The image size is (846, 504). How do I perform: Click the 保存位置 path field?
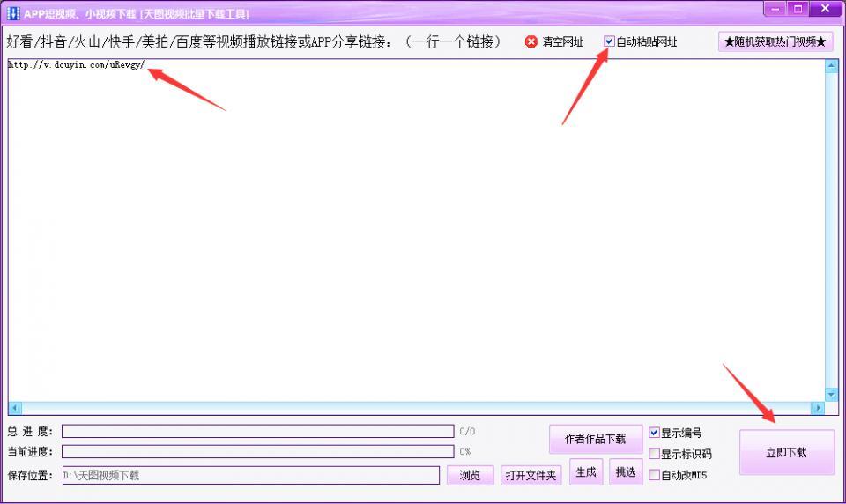(251, 476)
